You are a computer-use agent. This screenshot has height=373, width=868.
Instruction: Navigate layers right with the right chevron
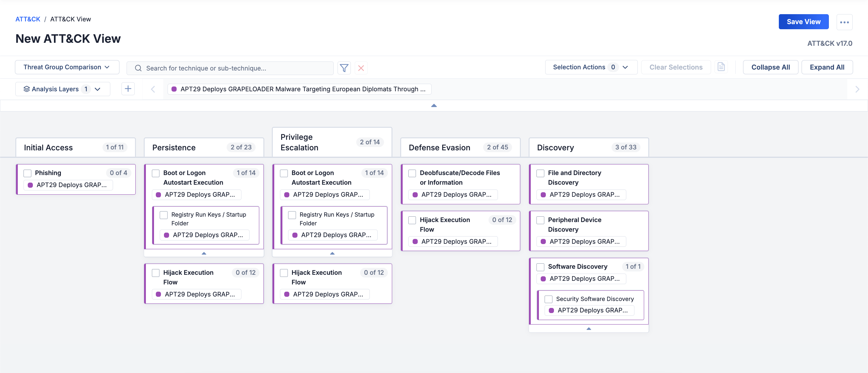pos(857,89)
